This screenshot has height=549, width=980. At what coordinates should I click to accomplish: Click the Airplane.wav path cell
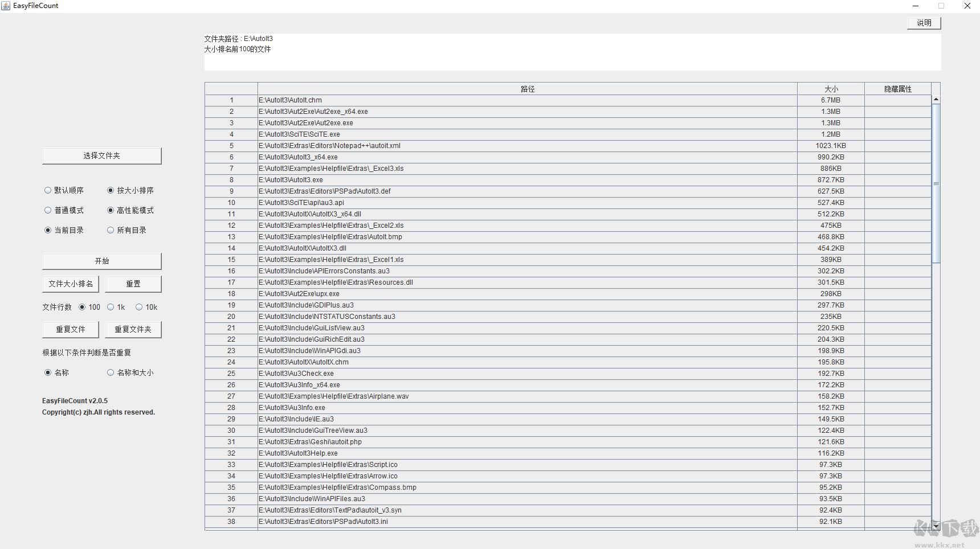(x=528, y=396)
